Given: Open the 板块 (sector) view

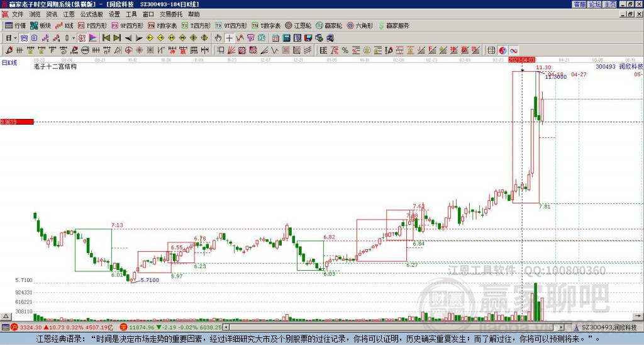Looking at the screenshot, I should tap(40, 26).
